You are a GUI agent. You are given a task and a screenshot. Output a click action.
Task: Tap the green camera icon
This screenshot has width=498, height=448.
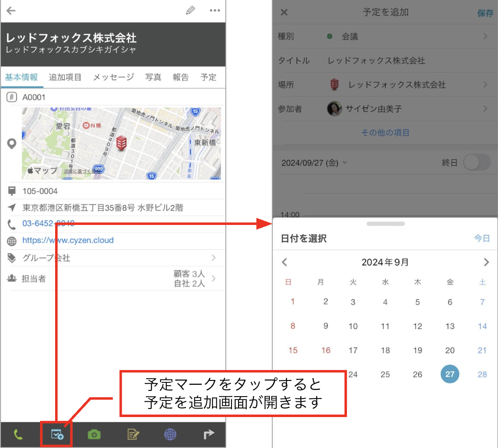(x=94, y=434)
